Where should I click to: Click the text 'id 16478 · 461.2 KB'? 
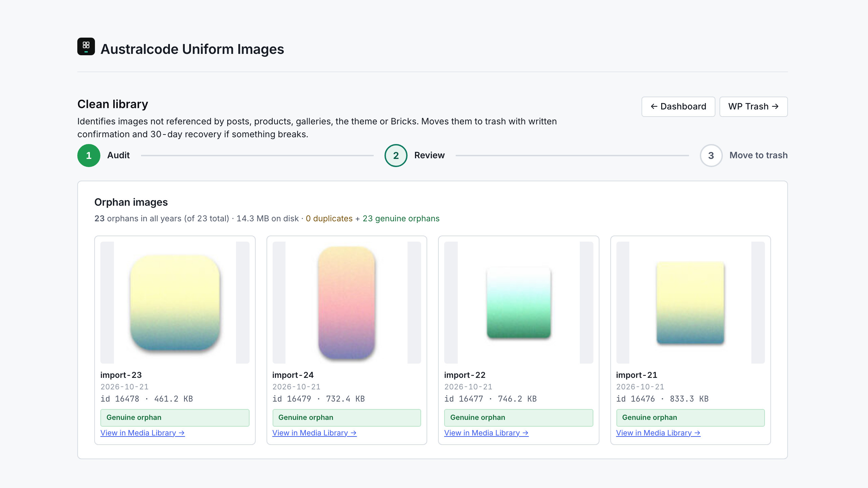[x=146, y=399]
